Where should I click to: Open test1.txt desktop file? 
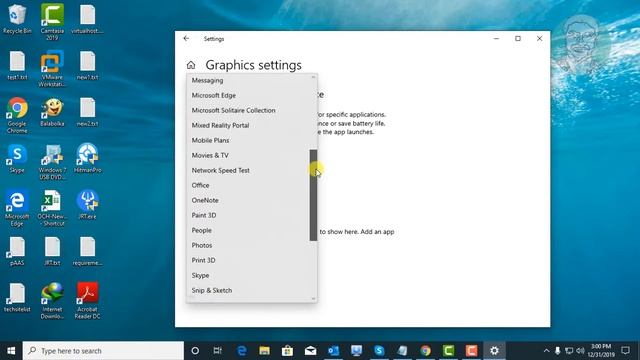(17, 66)
